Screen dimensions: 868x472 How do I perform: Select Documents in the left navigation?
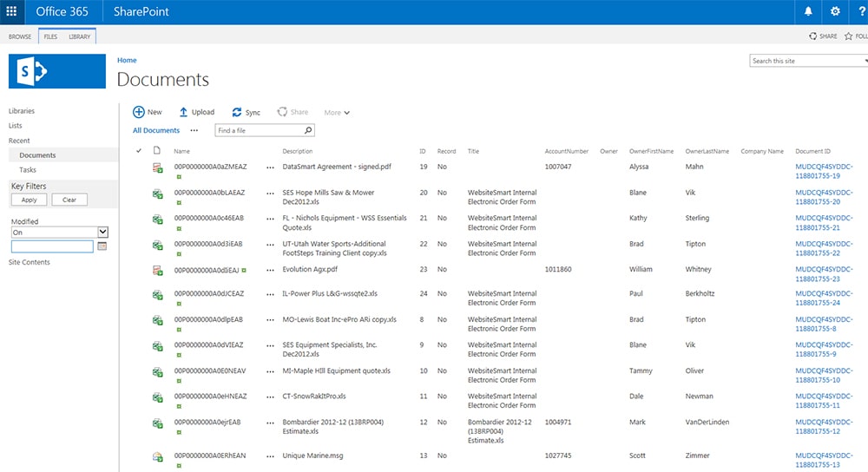click(37, 155)
